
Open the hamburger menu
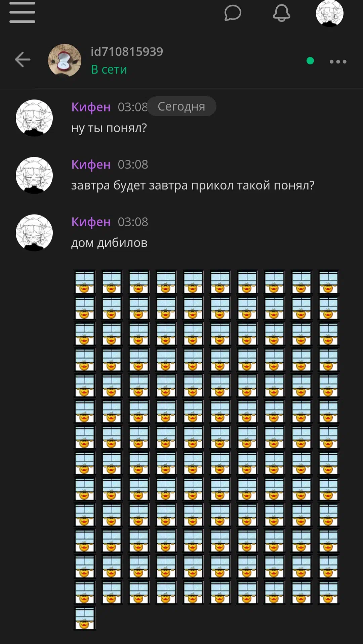tap(22, 12)
